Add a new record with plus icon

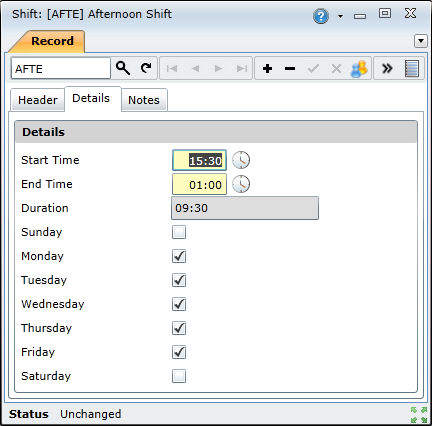267,69
